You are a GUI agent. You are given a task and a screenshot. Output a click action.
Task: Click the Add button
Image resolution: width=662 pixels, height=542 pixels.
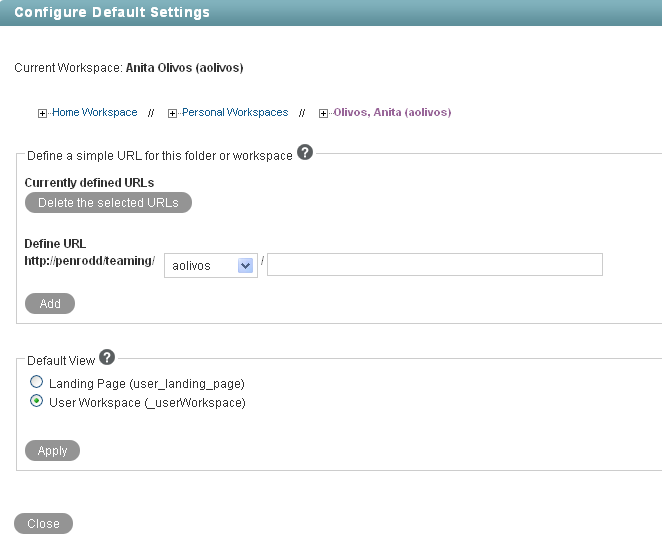point(50,304)
